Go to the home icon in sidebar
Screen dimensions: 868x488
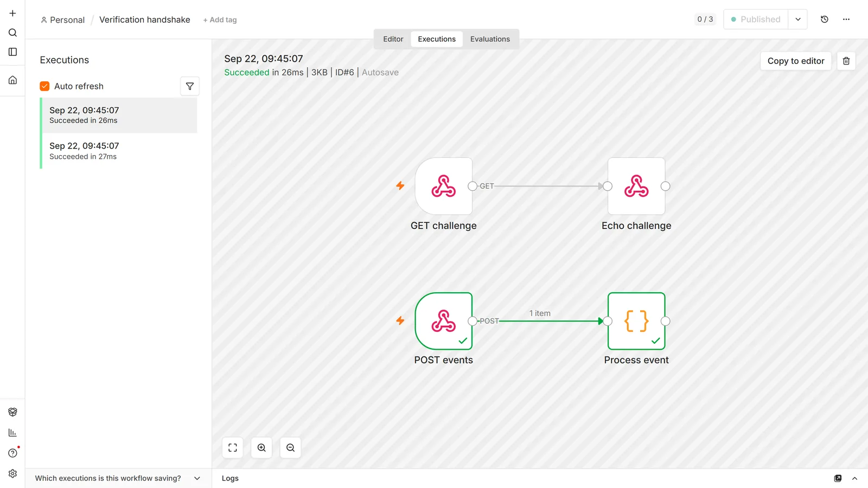pos(12,80)
